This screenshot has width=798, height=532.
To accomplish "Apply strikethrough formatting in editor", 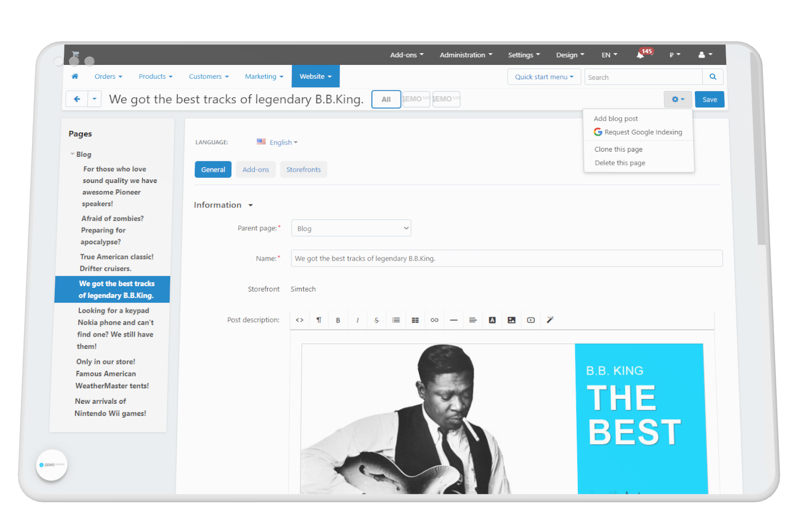I will point(377,320).
